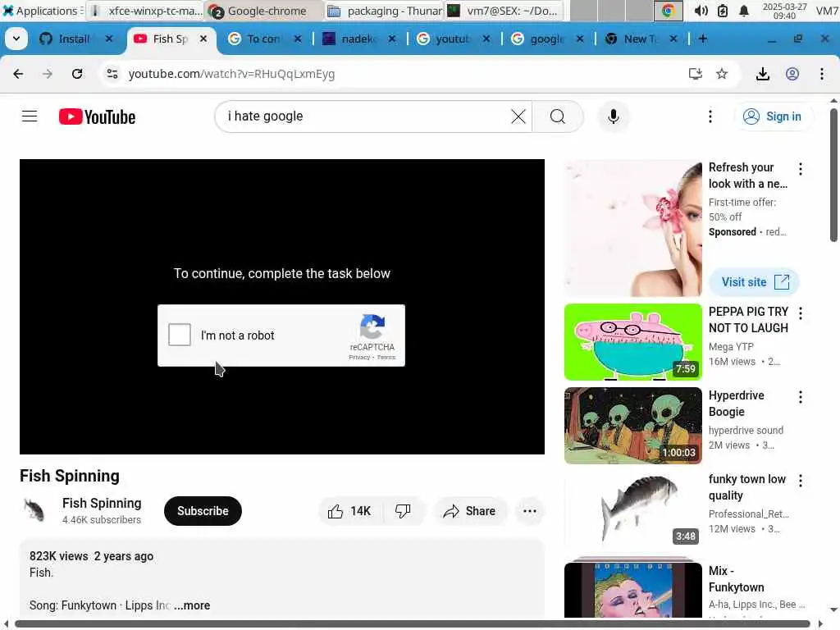The image size is (840, 630).
Task: Open Chrome downloads icon
Action: point(763,74)
